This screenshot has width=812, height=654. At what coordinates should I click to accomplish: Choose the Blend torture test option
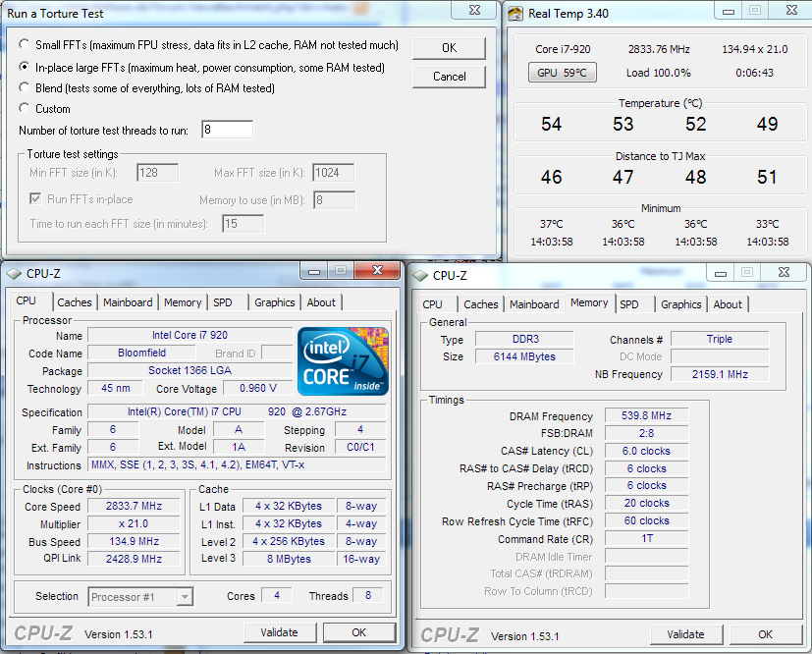coord(25,87)
